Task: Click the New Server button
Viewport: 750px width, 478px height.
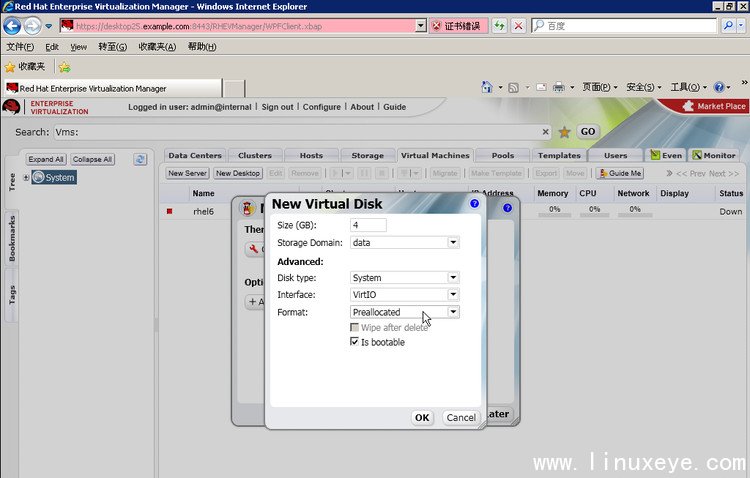Action: coord(188,173)
